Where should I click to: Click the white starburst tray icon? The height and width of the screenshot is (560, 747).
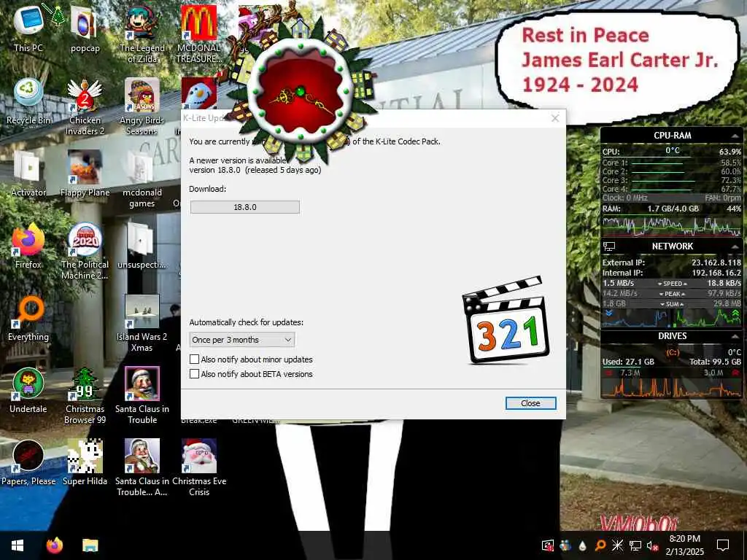617,545
